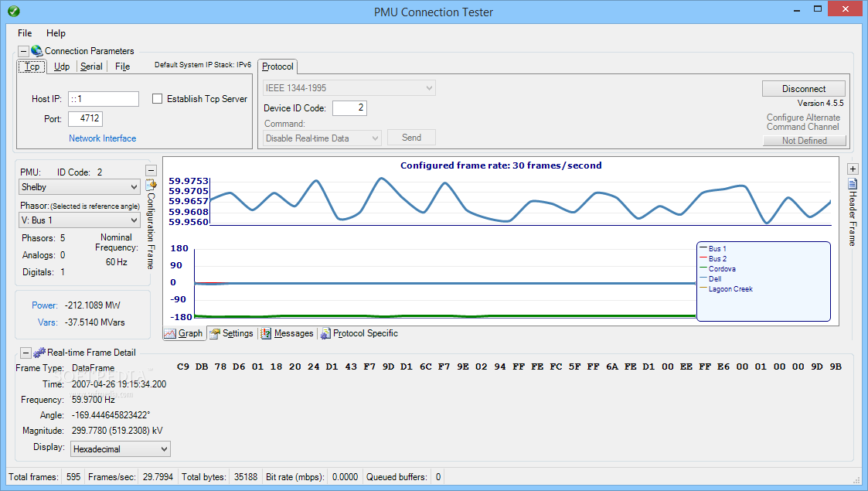Click the Total frames value 595
The width and height of the screenshot is (868, 491).
(x=73, y=476)
